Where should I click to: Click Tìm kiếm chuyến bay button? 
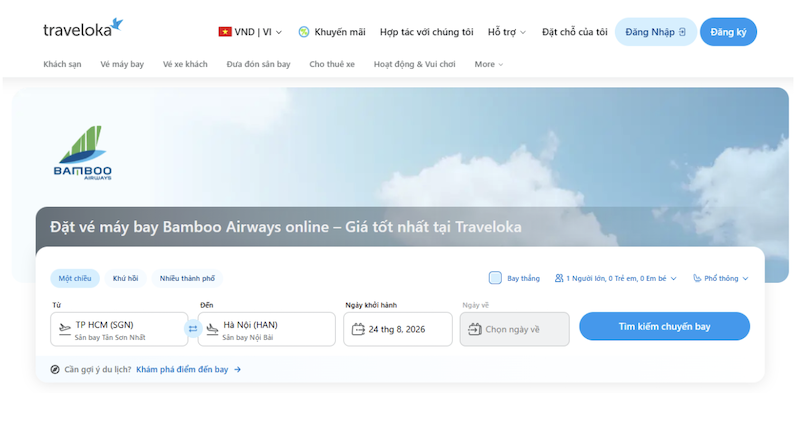664,327
